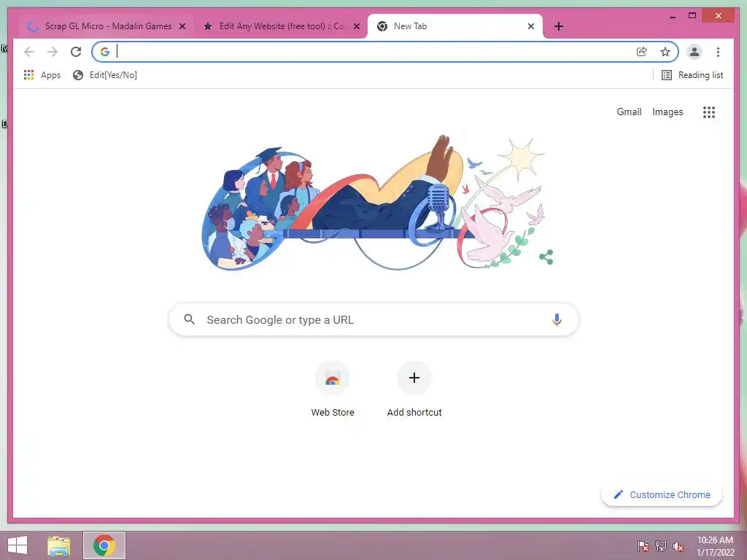Open the Apps bookmark shortcut

[42, 75]
